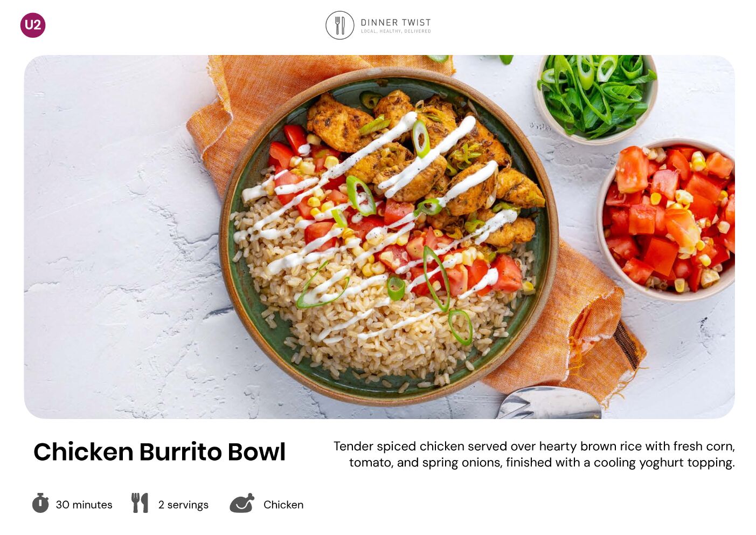Image resolution: width=756 pixels, height=535 pixels.
Task: Click the stopwatch icon beside 30 minutes
Action: tap(40, 503)
